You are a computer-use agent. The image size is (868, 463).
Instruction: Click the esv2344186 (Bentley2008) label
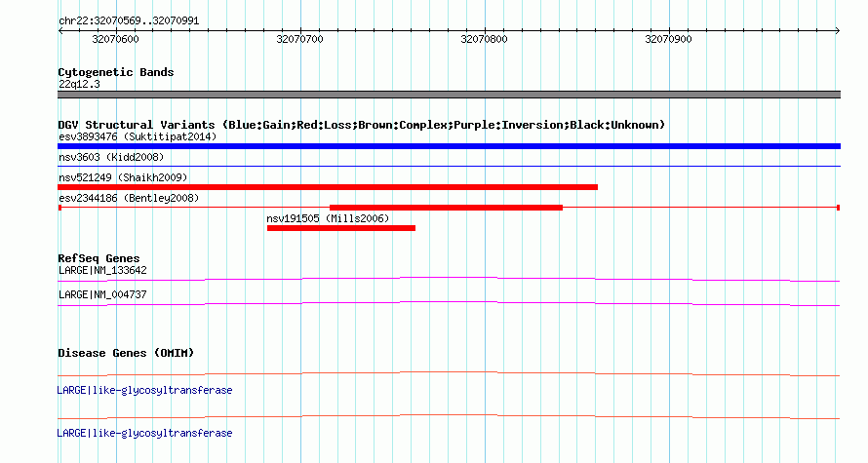pos(129,198)
